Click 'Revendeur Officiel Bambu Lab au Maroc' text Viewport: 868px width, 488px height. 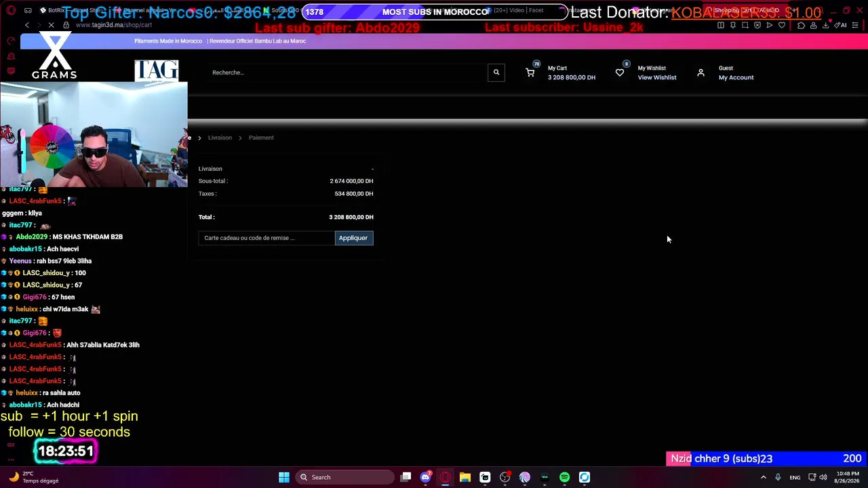(x=258, y=41)
